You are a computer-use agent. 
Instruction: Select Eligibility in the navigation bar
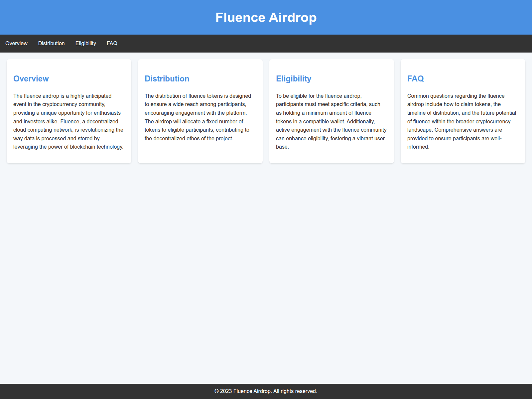85,43
